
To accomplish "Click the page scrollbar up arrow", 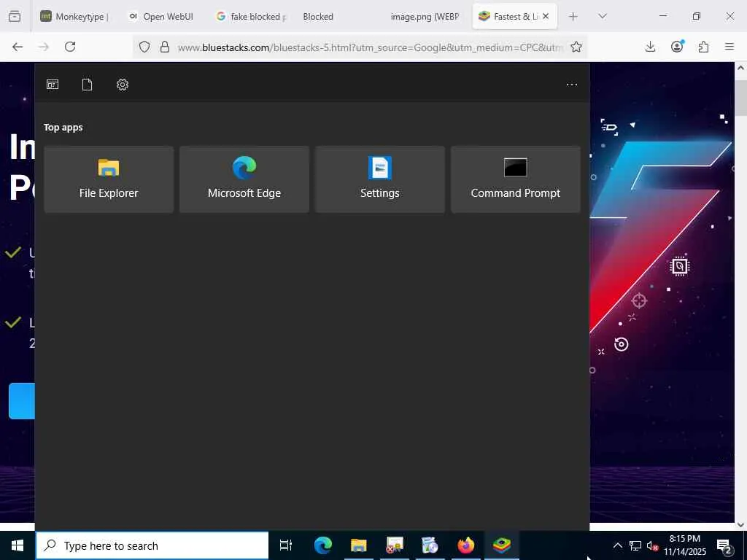I will 741,68.
